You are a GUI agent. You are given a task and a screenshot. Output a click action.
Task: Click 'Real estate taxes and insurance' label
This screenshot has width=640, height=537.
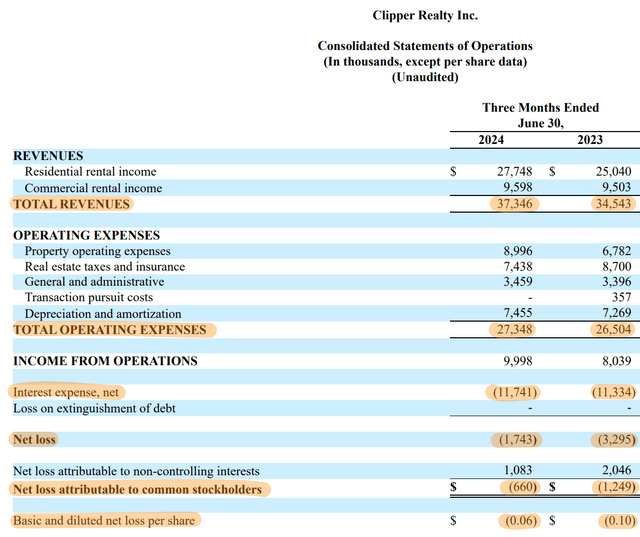105,266
